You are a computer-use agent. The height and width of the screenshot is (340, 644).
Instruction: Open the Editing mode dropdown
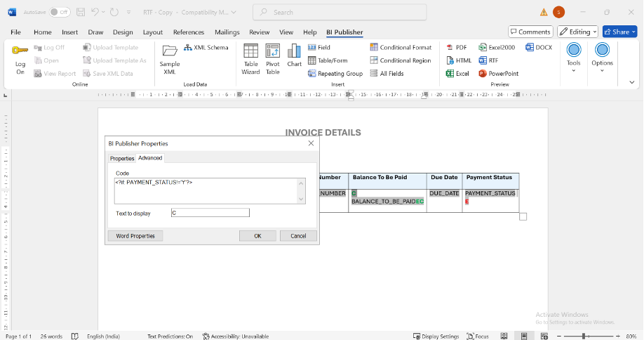click(577, 32)
